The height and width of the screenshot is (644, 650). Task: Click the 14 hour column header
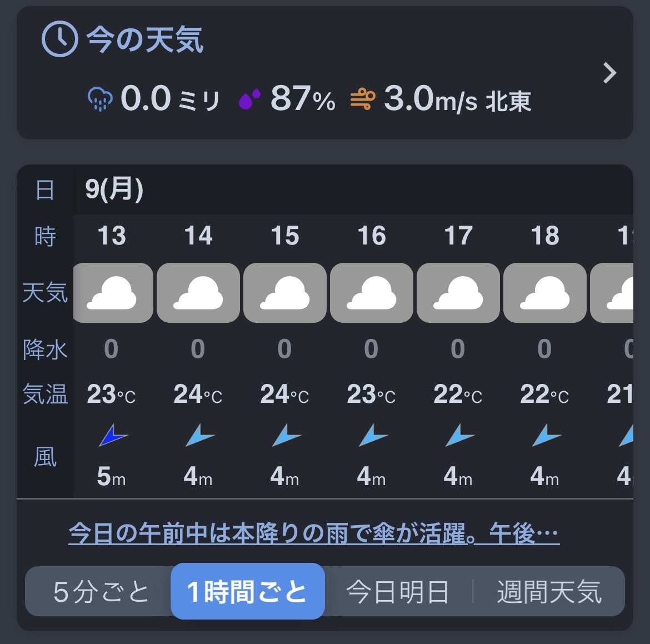tap(198, 236)
